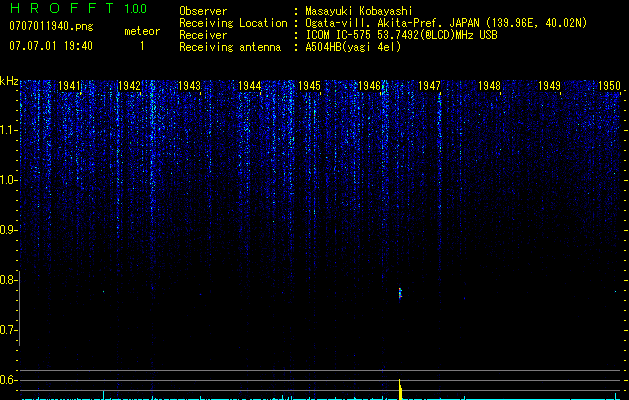The width and height of the screenshot is (629, 400).
Task: Click the 'Receiving Location' label
Action: [233, 23]
